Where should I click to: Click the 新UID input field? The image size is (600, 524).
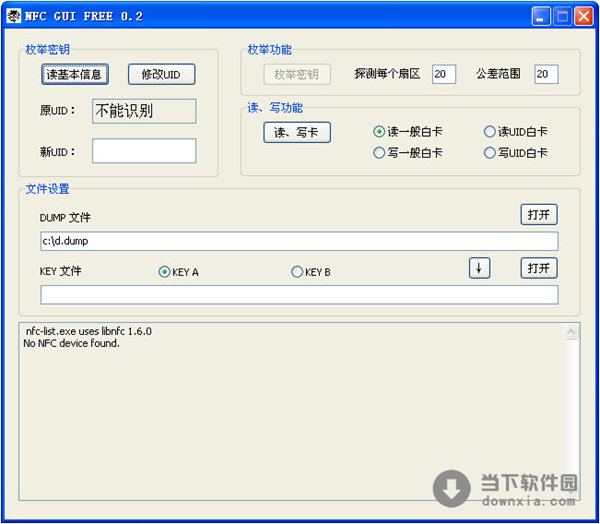[144, 151]
